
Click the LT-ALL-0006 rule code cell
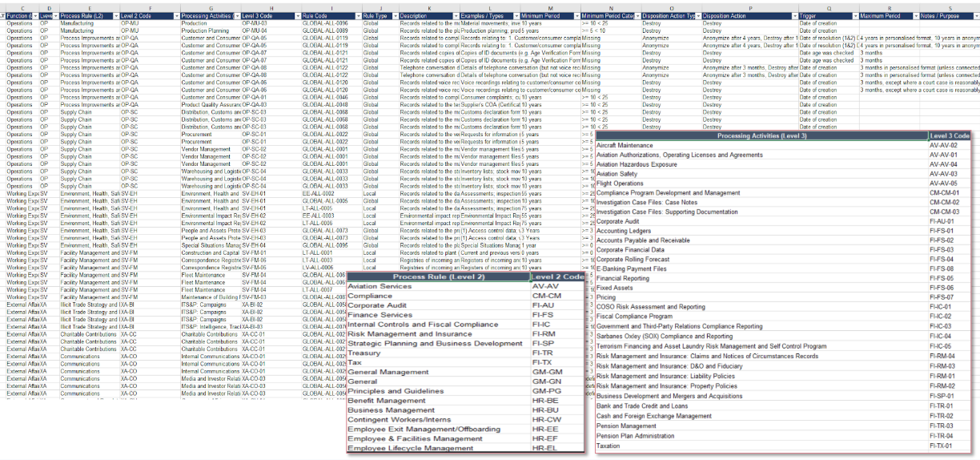331,223
